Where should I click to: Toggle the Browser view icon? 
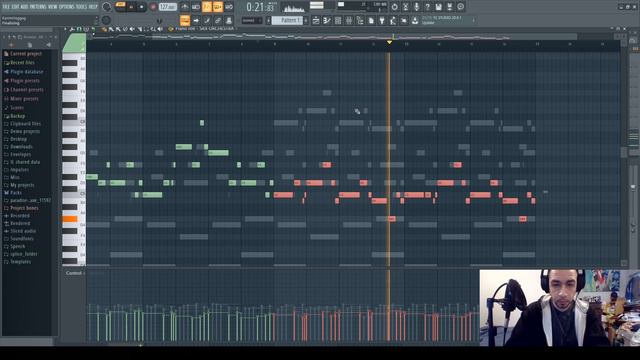pos(360,20)
